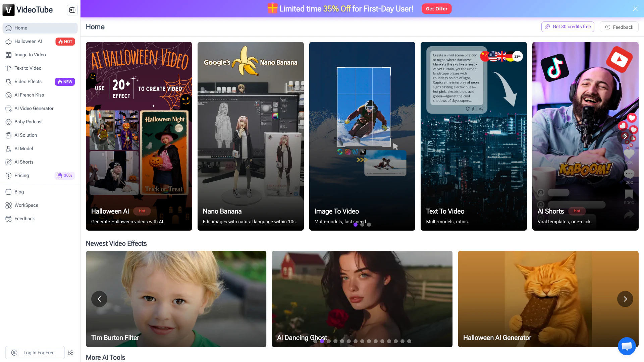Open Halloween AI in the sidebar

[28, 42]
